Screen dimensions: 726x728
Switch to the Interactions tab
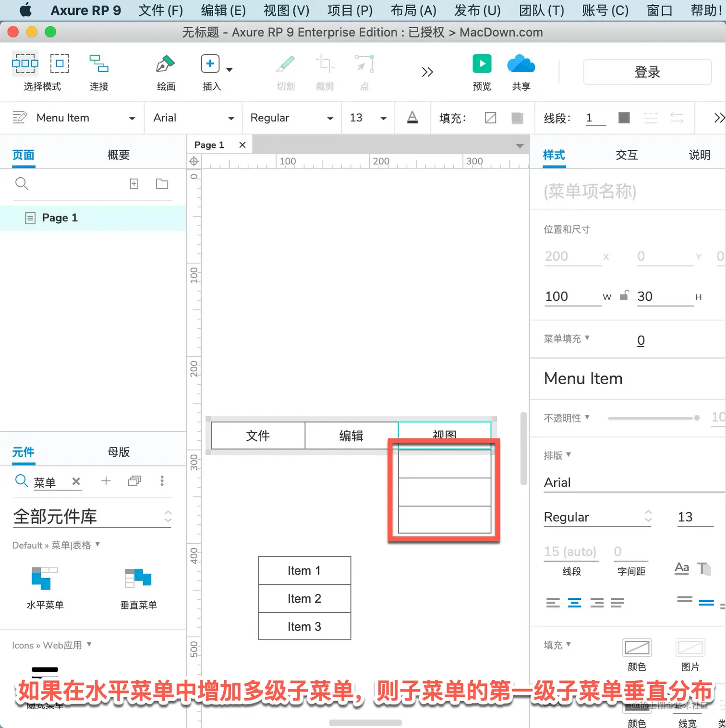coord(627,155)
